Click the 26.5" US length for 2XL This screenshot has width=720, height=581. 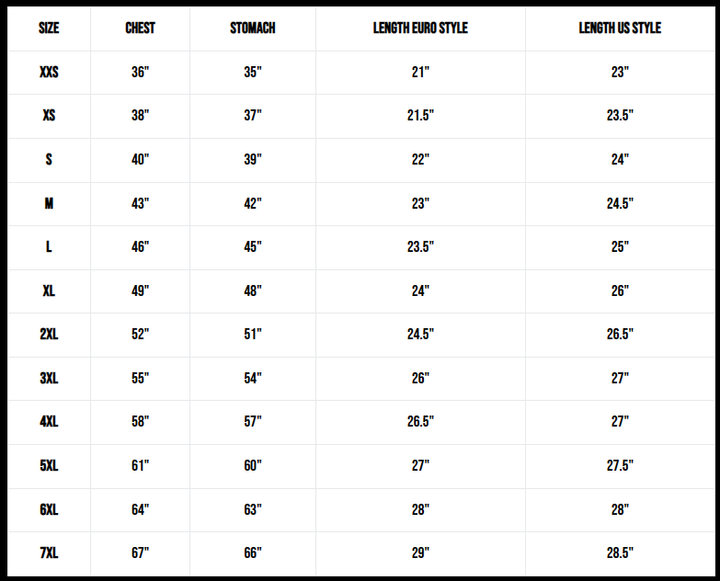coord(620,334)
